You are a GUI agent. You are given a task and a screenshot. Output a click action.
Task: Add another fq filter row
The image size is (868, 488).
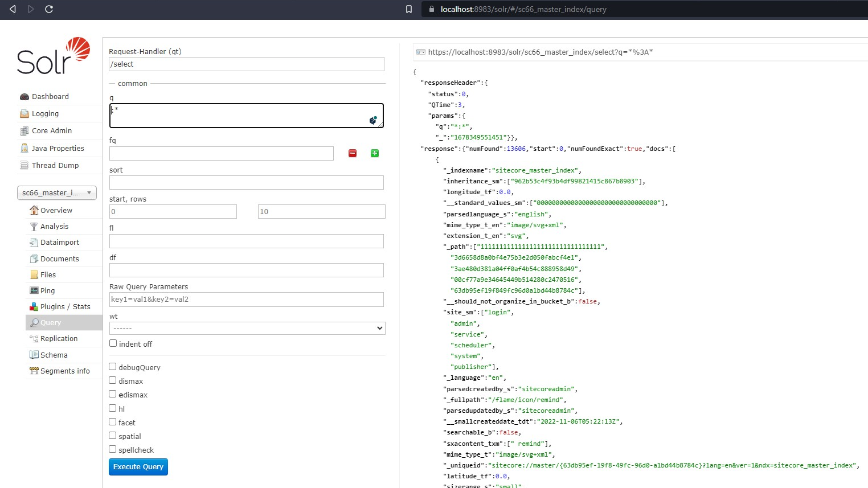click(374, 153)
